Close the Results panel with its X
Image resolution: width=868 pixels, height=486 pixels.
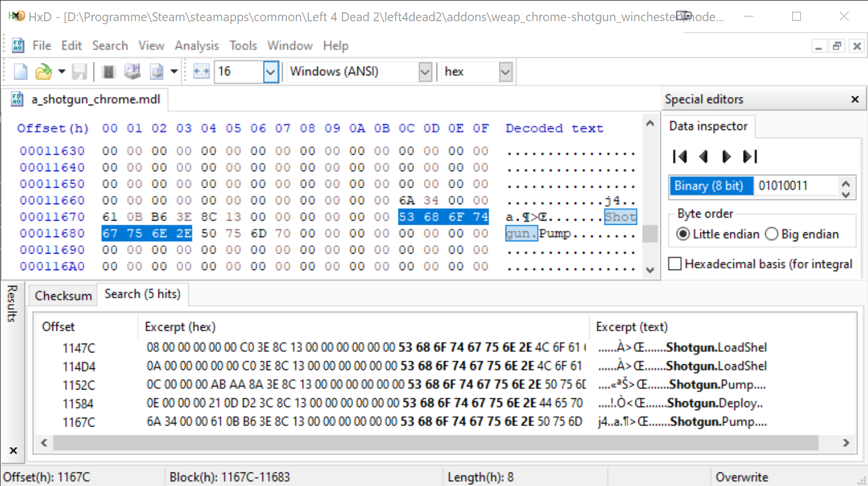click(x=14, y=451)
